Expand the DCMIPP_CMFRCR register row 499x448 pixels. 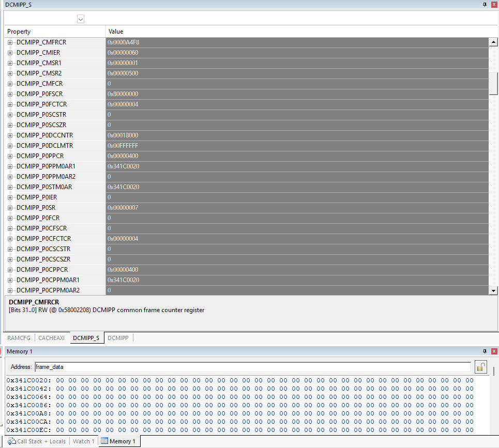click(x=10, y=42)
